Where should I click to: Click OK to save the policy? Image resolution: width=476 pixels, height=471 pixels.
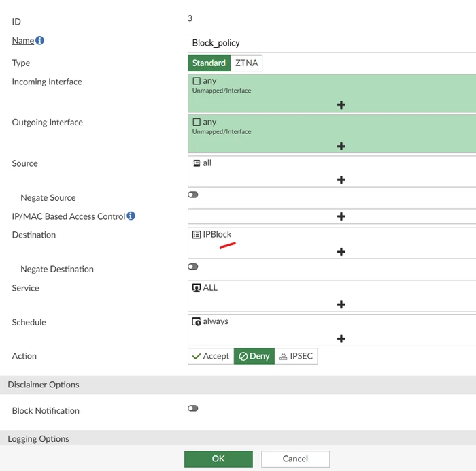218,459
